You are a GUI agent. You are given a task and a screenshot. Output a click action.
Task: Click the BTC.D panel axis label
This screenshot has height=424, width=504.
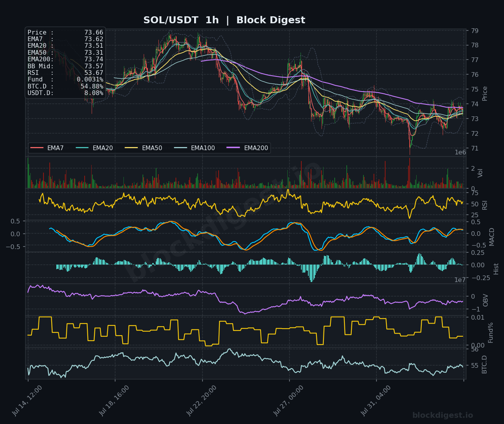coord(484,364)
